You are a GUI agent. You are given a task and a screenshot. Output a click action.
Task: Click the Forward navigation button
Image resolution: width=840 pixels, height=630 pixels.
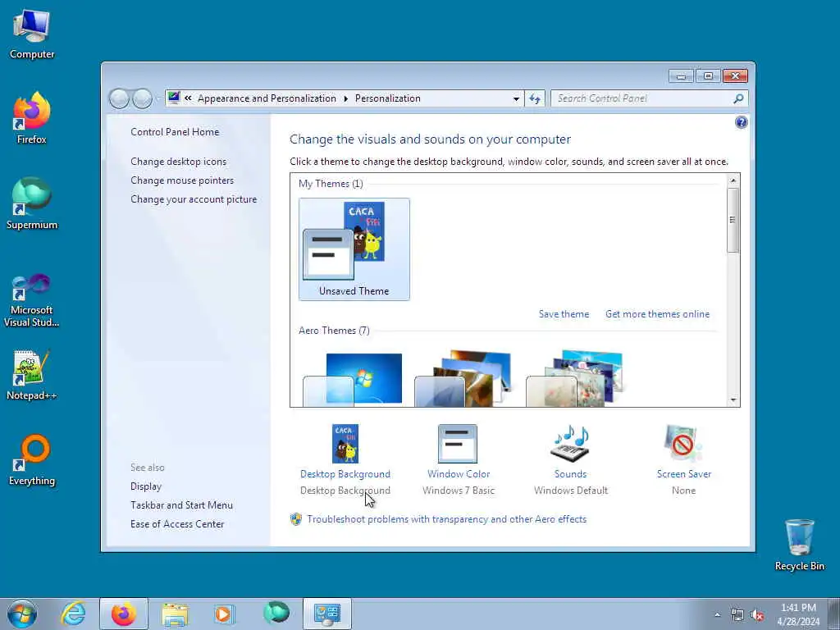(142, 98)
